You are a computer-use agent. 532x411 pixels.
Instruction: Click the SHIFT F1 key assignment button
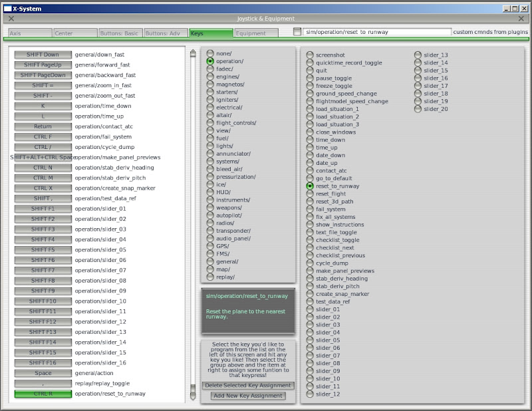(43, 209)
